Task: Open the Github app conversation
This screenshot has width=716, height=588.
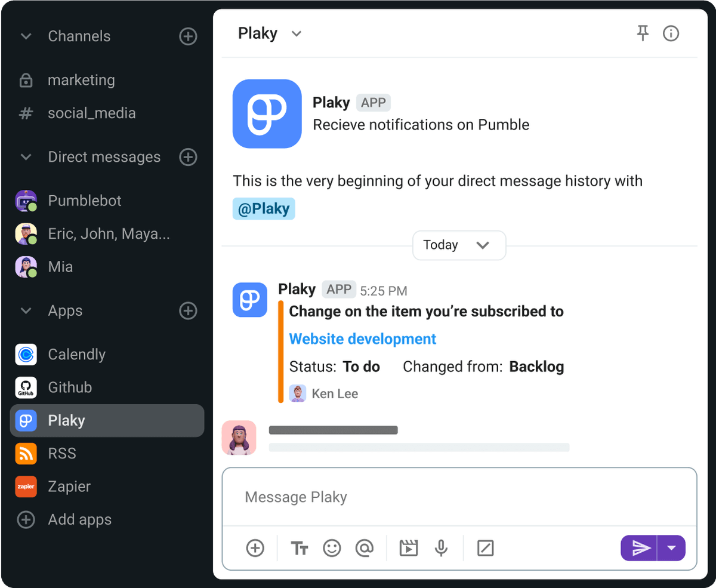Action: pos(71,387)
